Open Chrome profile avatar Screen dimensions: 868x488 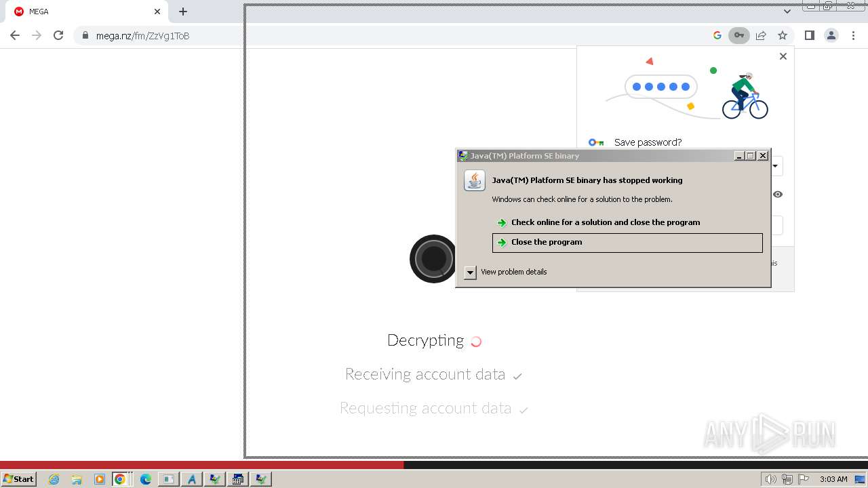(831, 35)
